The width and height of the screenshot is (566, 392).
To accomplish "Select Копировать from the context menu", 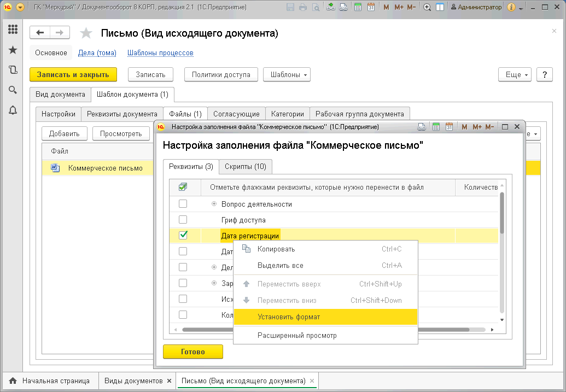I will [x=325, y=249].
